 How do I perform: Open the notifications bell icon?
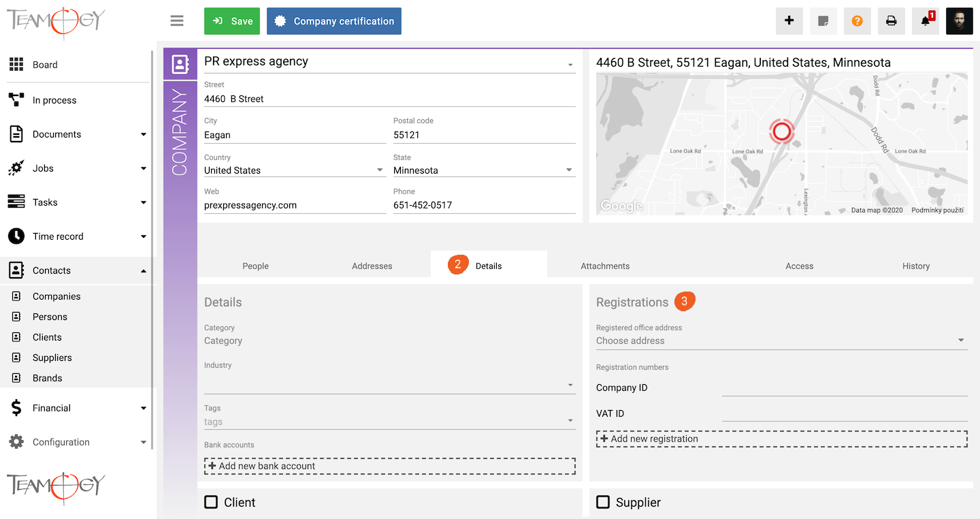coord(926,21)
